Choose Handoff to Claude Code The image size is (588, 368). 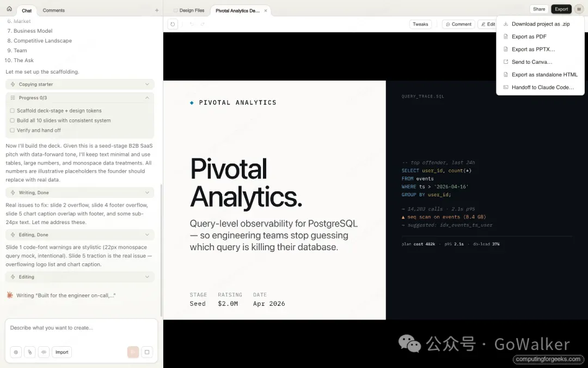coord(540,87)
